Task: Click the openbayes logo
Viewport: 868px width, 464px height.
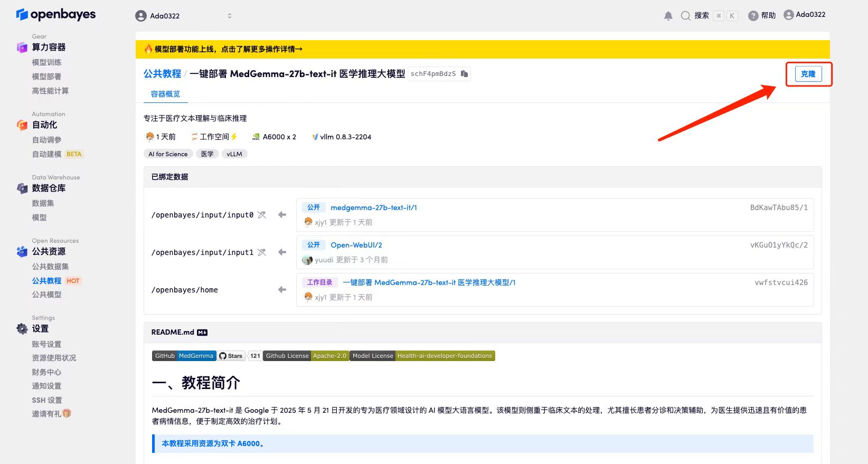Action: pos(56,14)
